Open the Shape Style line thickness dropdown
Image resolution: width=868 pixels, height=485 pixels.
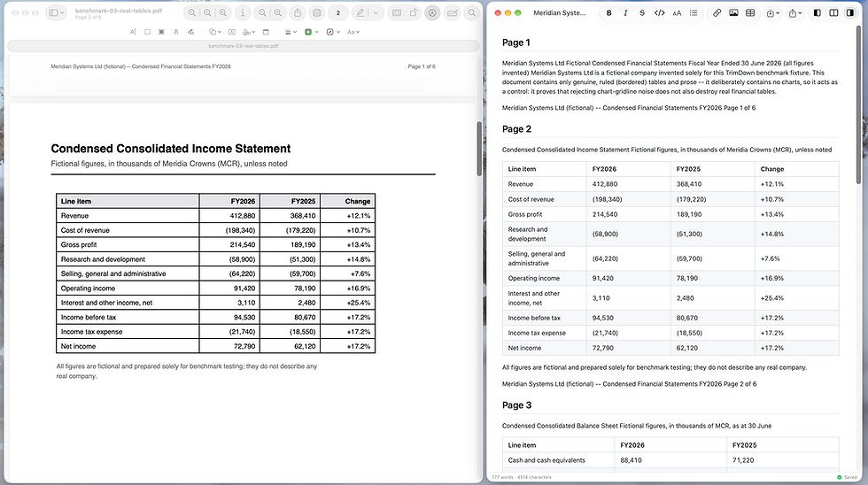(x=291, y=32)
